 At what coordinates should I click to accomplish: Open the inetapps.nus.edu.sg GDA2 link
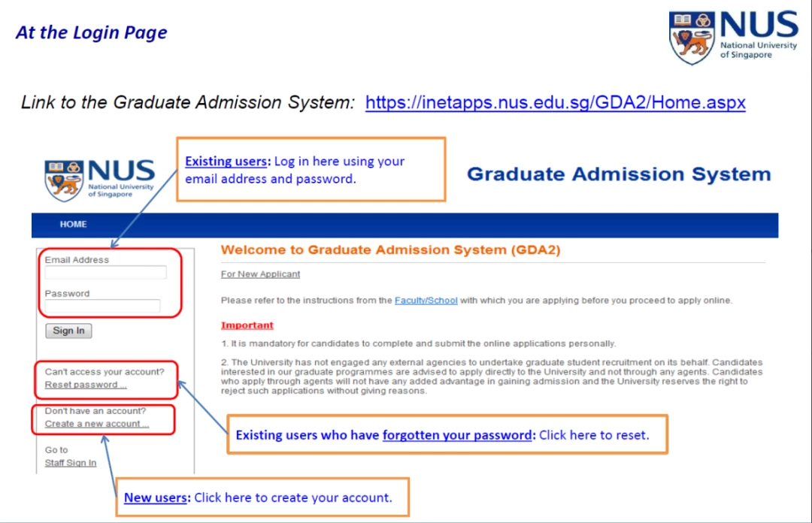click(x=555, y=102)
